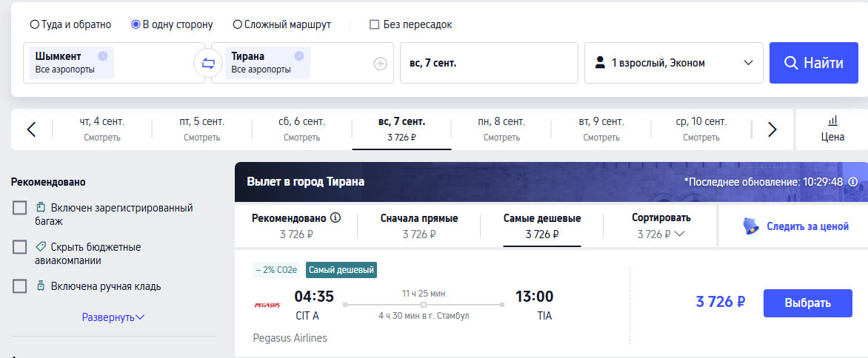Enable the Без пересадок checkbox
Viewport: 868px width, 358px height.
(374, 24)
